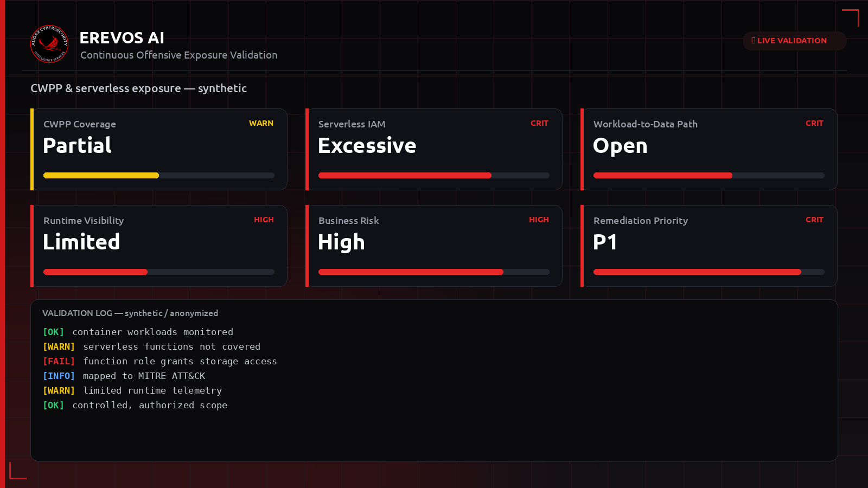Select the P1 priority value
This screenshot has width=868, height=488.
coord(605,242)
